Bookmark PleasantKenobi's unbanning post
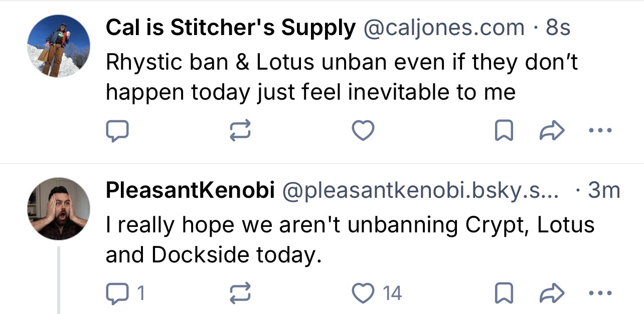The width and height of the screenshot is (644, 314). tap(503, 293)
